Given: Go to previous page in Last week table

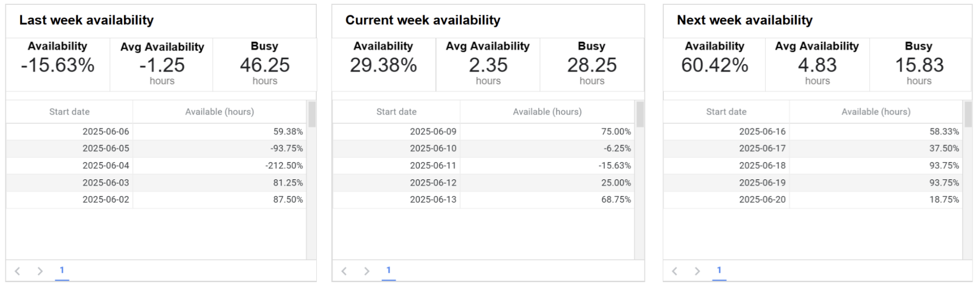Looking at the screenshot, I should tap(18, 271).
